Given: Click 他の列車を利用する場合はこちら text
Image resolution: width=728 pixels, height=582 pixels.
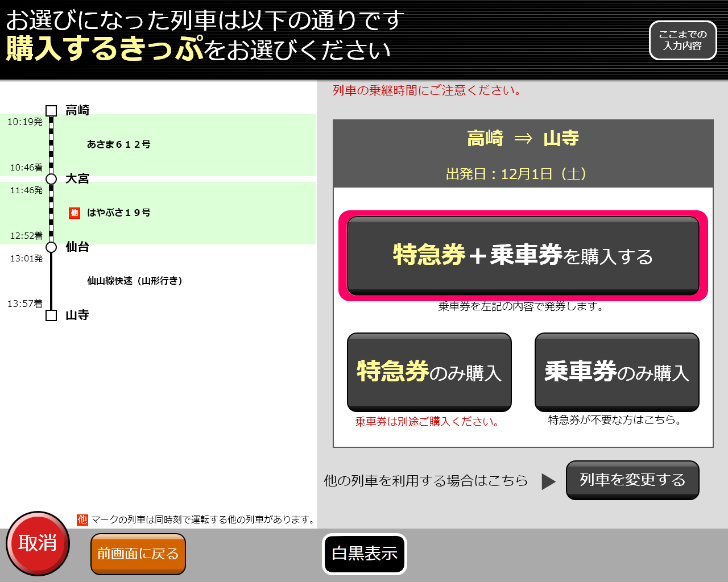Looking at the screenshot, I should tap(426, 481).
